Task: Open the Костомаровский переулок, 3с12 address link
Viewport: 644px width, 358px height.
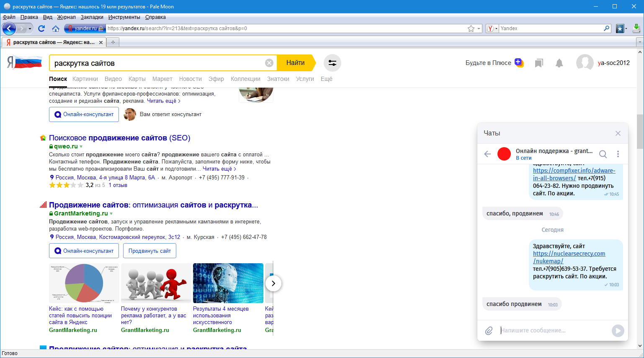Action: (118, 237)
